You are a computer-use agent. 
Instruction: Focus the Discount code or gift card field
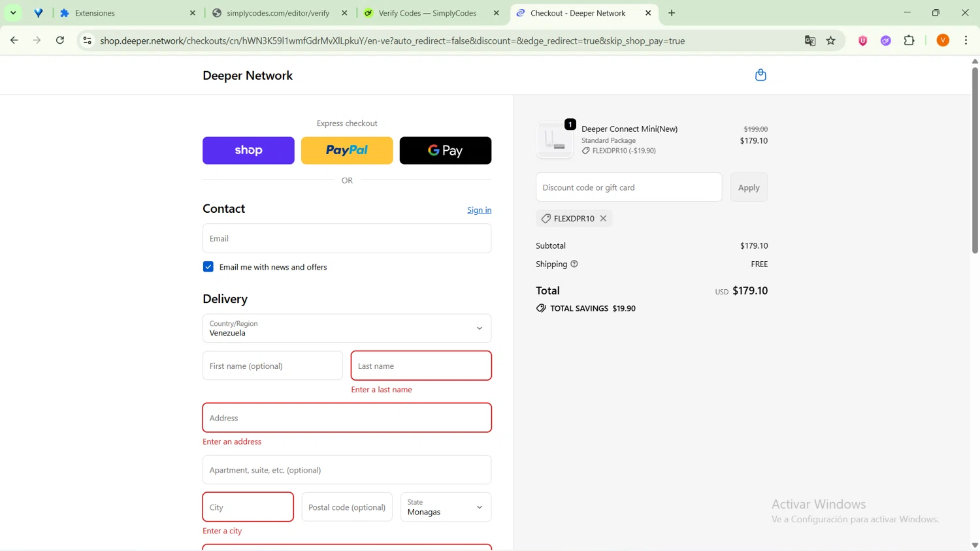click(629, 187)
